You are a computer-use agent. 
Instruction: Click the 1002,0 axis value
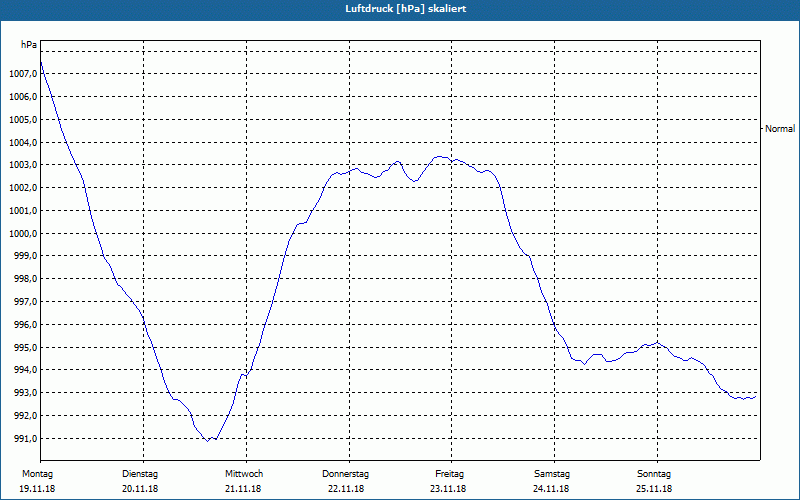(x=23, y=188)
